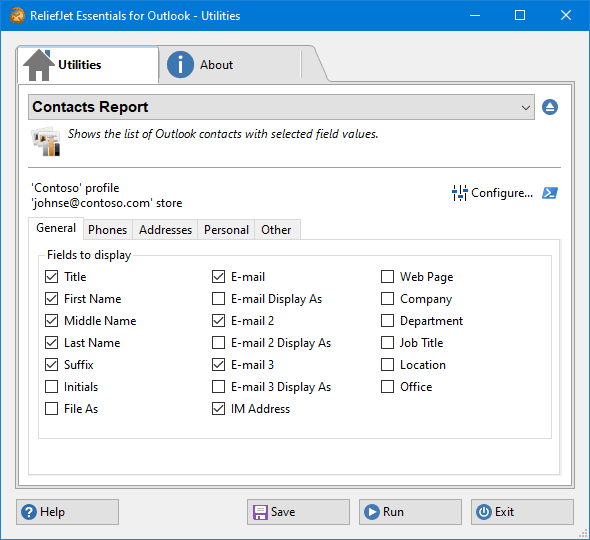
Task: Minimize the ReliefJet window
Action: click(x=475, y=15)
